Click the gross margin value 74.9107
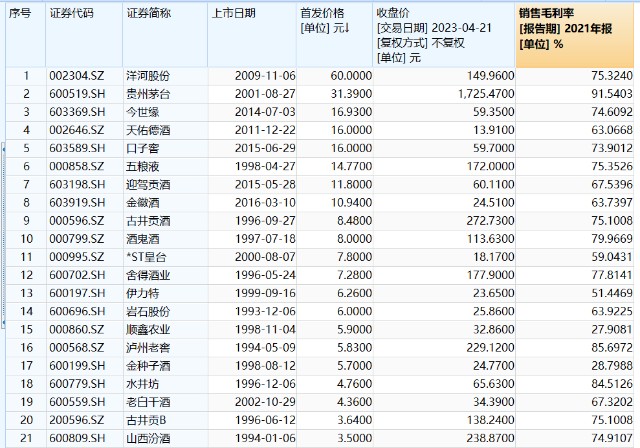This screenshot has height=448, width=640. 612,438
